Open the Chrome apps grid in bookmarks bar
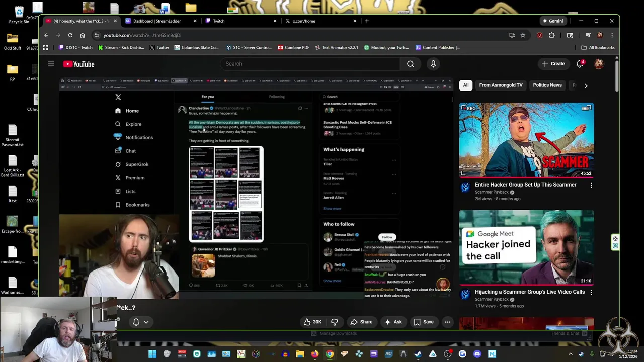The width and height of the screenshot is (644, 362). 46,48
